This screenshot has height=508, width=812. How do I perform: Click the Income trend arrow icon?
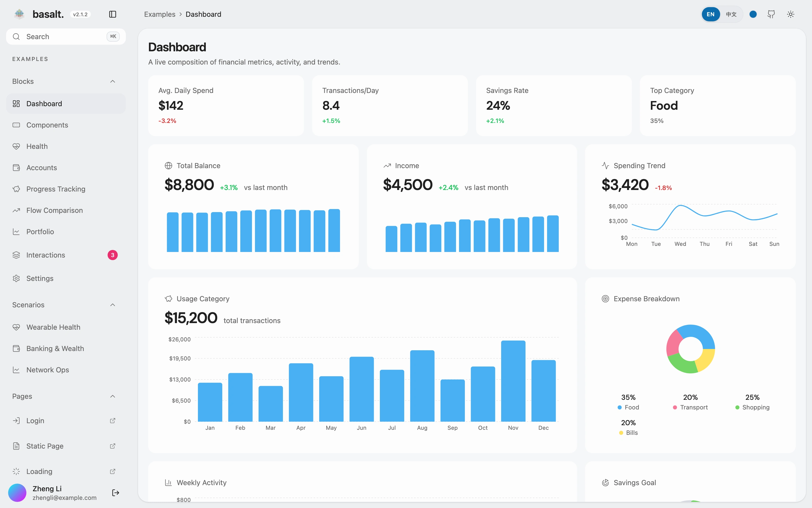pyautogui.click(x=387, y=166)
